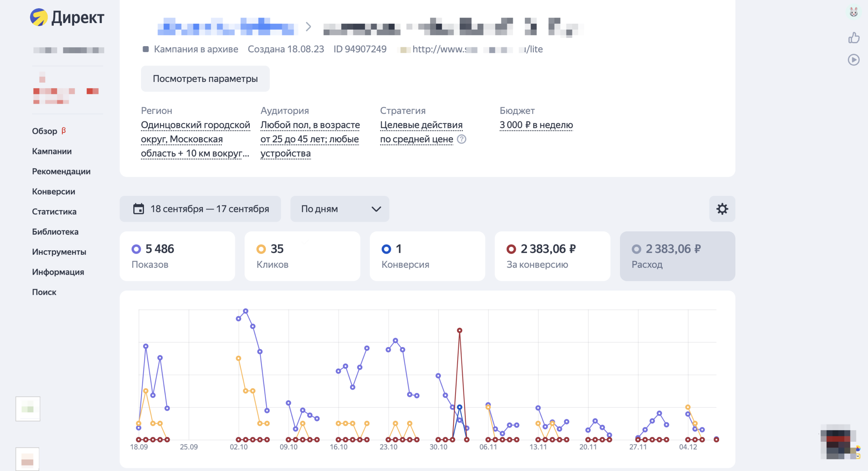Toggle the Показов metric card
This screenshot has height=471, width=868.
(x=177, y=256)
